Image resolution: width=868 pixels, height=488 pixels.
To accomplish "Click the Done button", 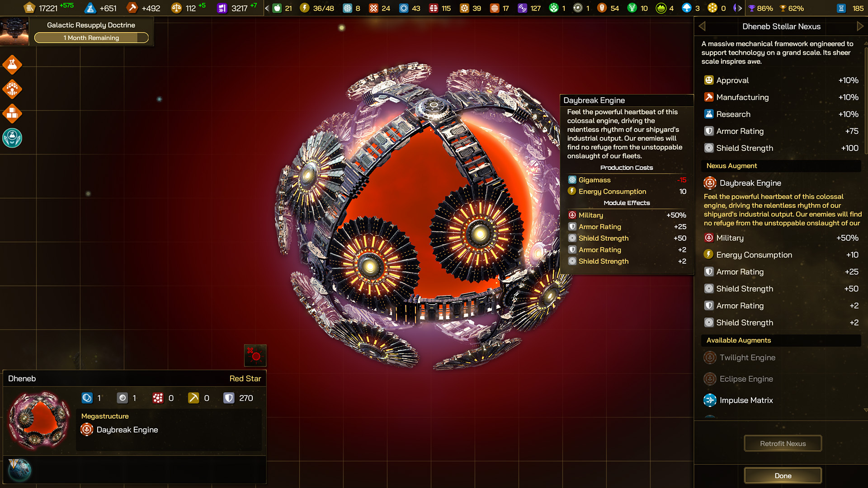I will [x=783, y=475].
